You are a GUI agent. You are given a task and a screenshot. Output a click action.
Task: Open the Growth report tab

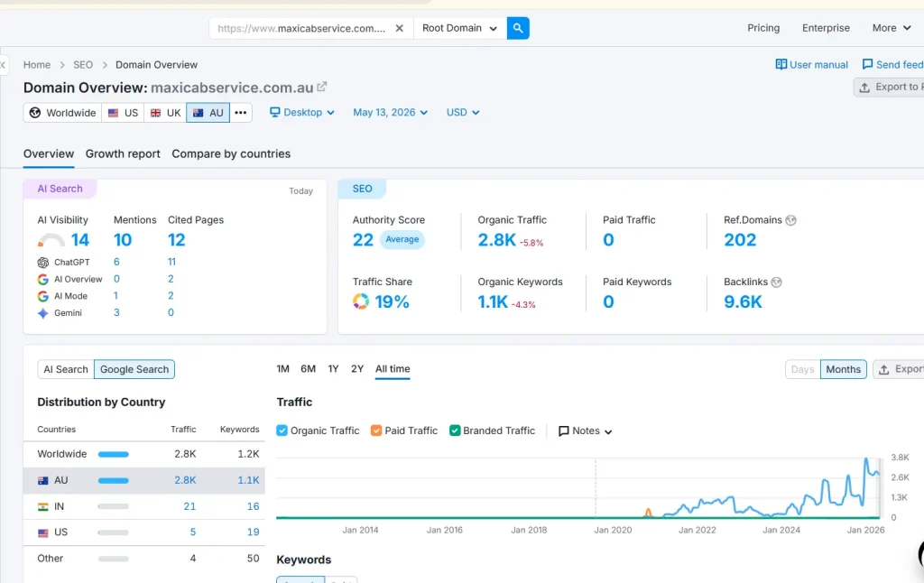click(123, 153)
